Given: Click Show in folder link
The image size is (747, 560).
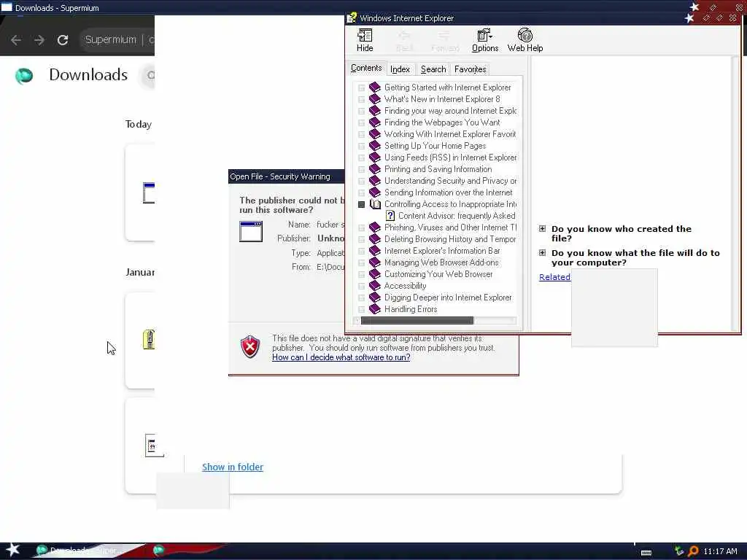Looking at the screenshot, I should pyautogui.click(x=233, y=467).
